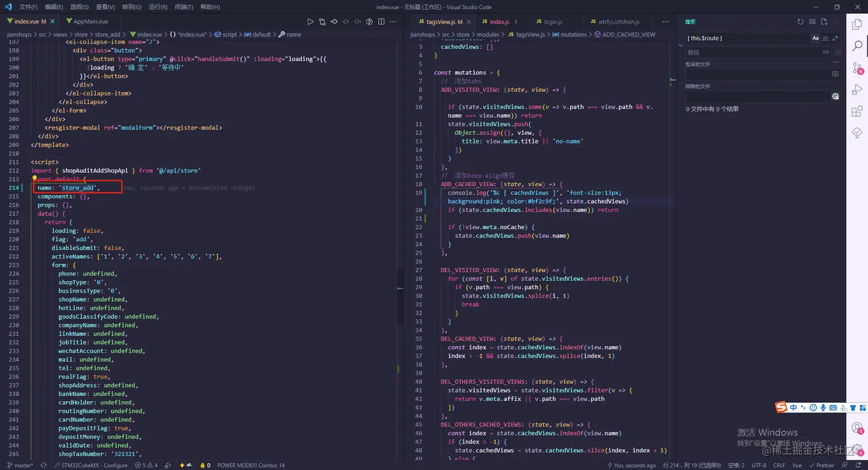Refresh the search results
868x470 pixels.
pyautogui.click(x=800, y=22)
